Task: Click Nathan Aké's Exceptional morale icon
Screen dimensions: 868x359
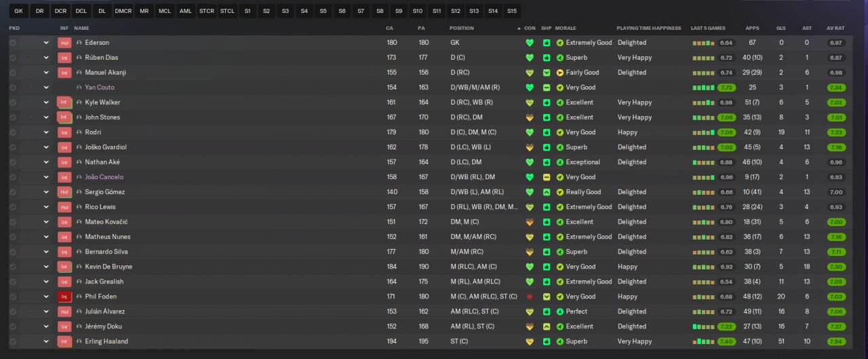Action: [559, 162]
